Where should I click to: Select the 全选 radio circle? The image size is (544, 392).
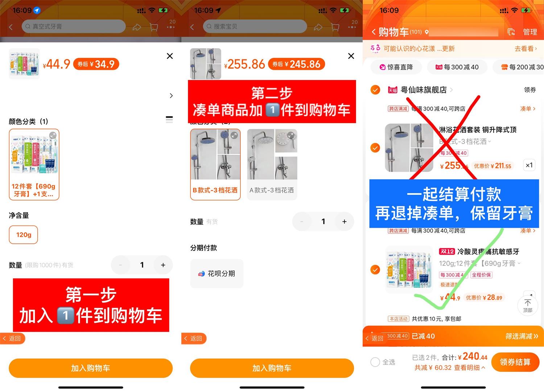(375, 362)
